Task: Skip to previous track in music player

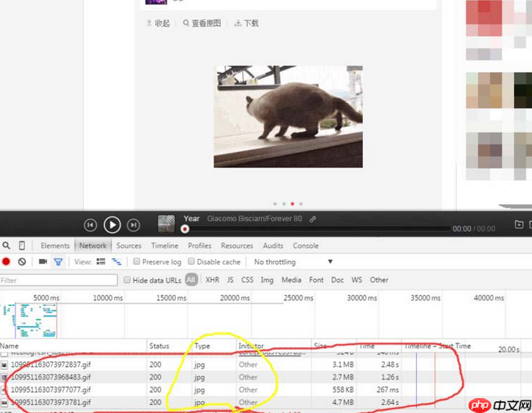Action: (91, 225)
